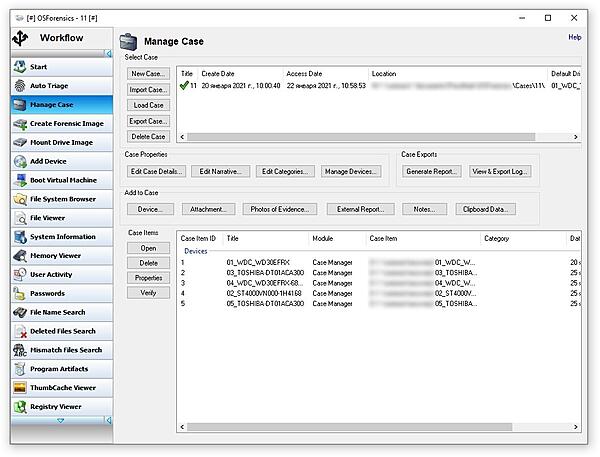Open Program Artifacts icon
Screen dimensions: 600x457
tap(20, 369)
